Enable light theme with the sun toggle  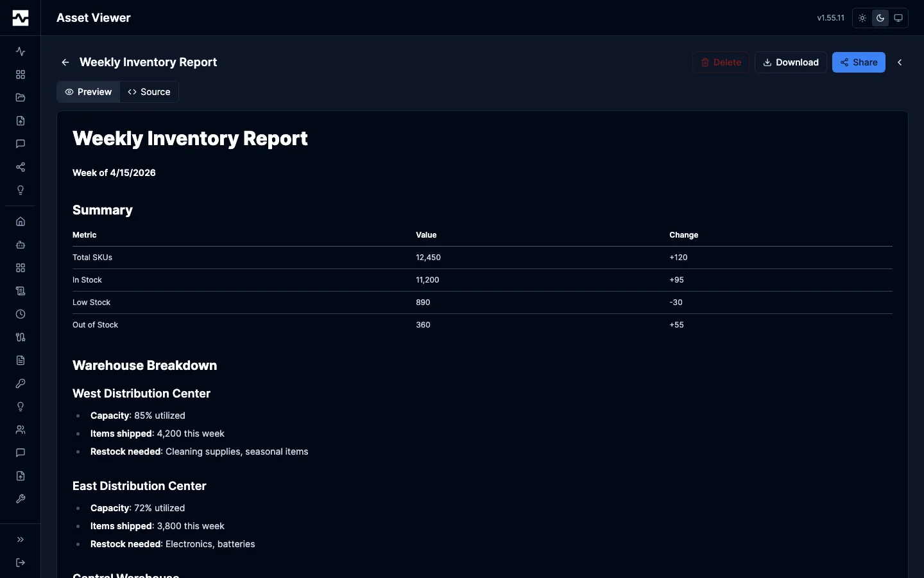point(862,18)
